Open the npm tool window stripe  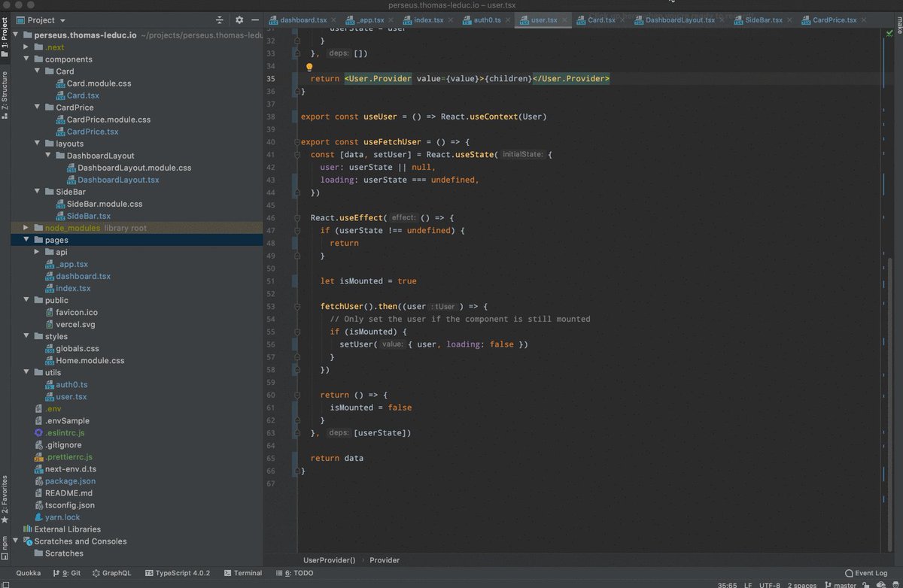tap(5, 549)
